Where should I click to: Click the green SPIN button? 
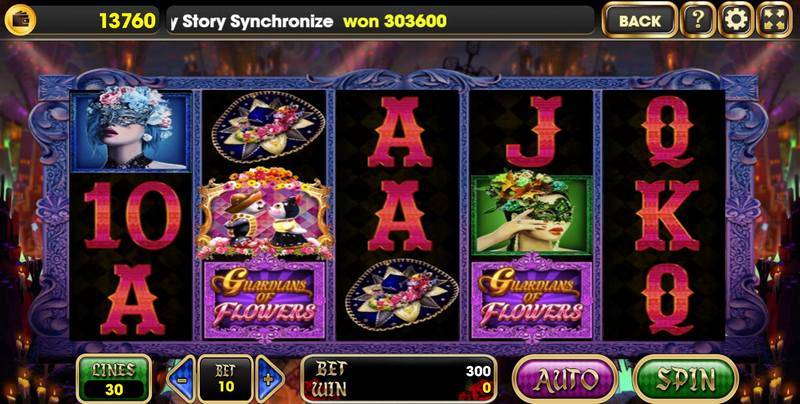tap(685, 379)
